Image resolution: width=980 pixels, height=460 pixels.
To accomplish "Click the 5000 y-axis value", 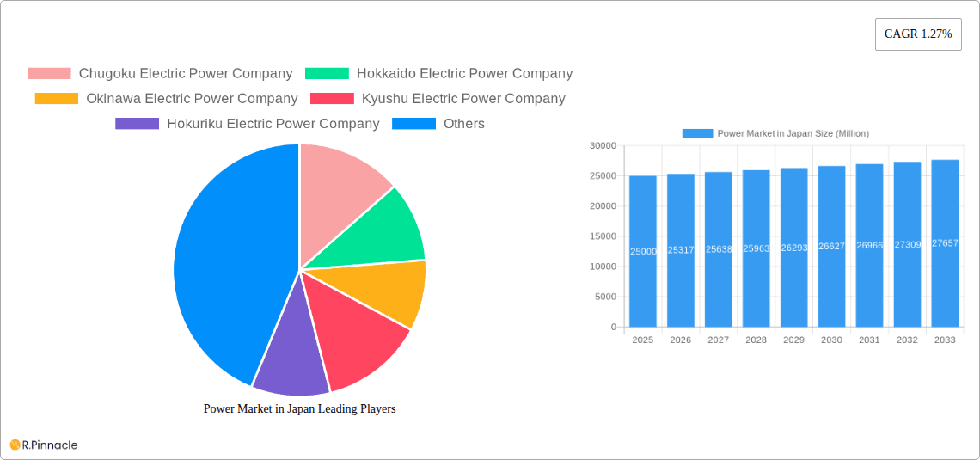I will click(606, 297).
